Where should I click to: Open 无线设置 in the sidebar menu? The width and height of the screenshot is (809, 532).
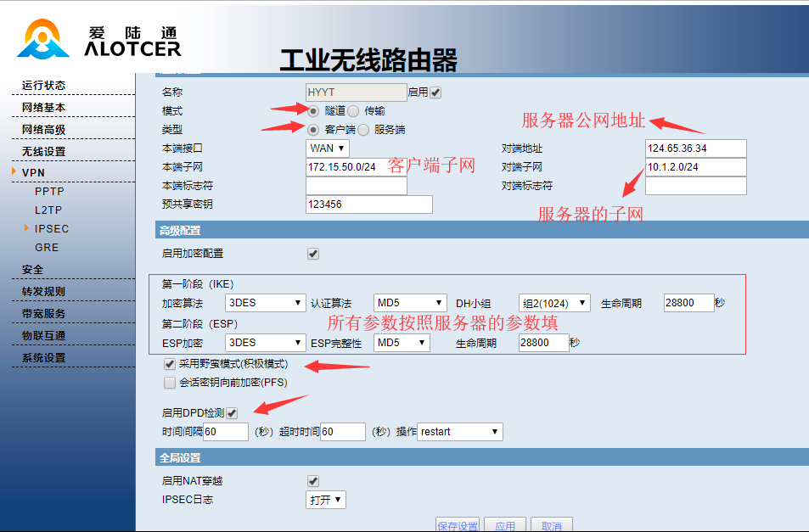[44, 152]
